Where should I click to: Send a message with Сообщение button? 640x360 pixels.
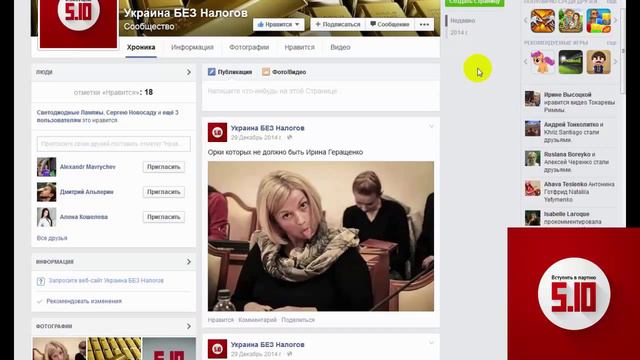pyautogui.click(x=389, y=24)
